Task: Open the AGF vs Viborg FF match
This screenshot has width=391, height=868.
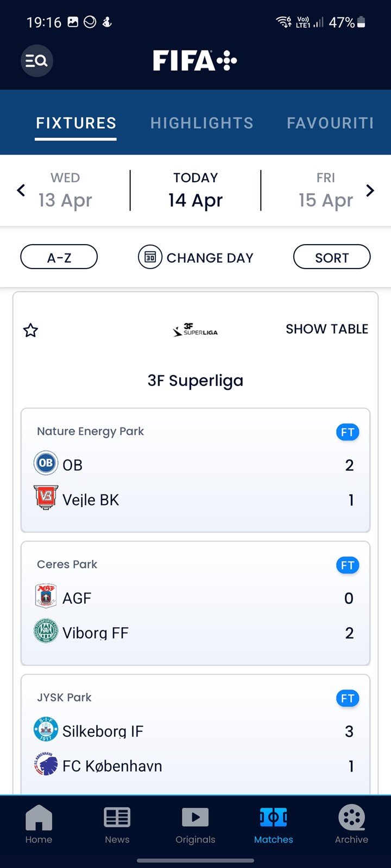Action: (195, 603)
